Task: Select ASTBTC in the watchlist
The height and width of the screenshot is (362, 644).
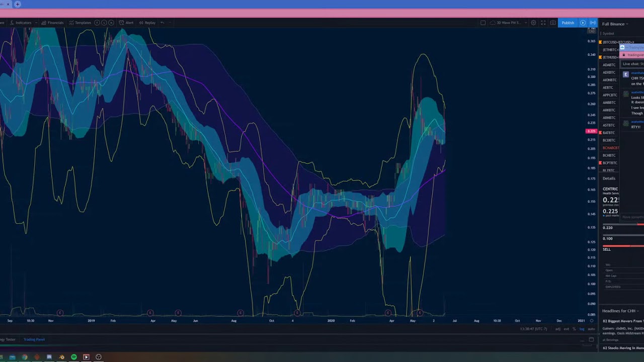Action: pyautogui.click(x=609, y=125)
